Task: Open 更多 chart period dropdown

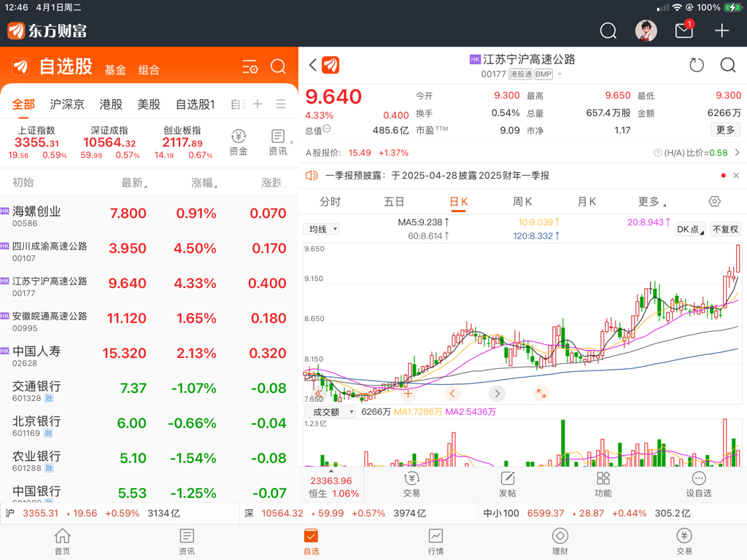Action: point(651,202)
